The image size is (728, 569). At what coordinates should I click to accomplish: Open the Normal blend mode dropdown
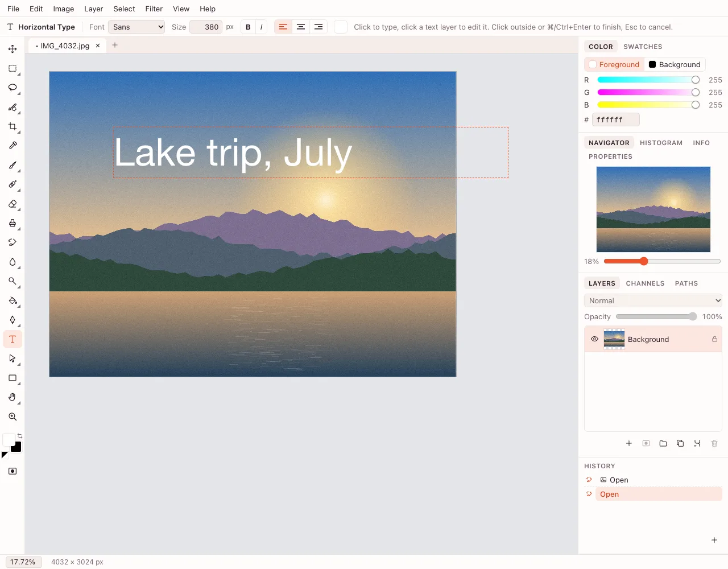pos(653,300)
